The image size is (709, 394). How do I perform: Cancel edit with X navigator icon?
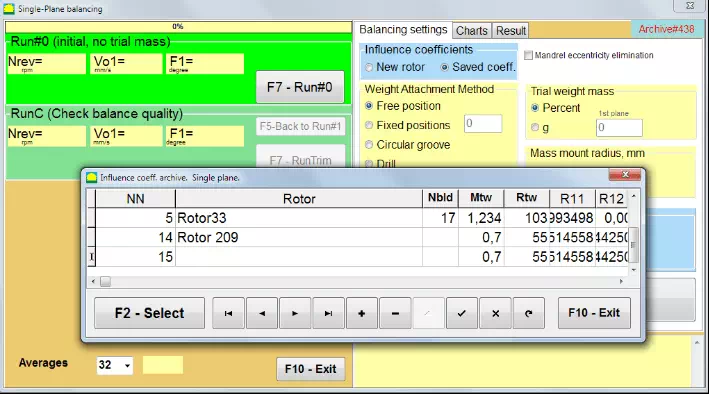tap(495, 313)
